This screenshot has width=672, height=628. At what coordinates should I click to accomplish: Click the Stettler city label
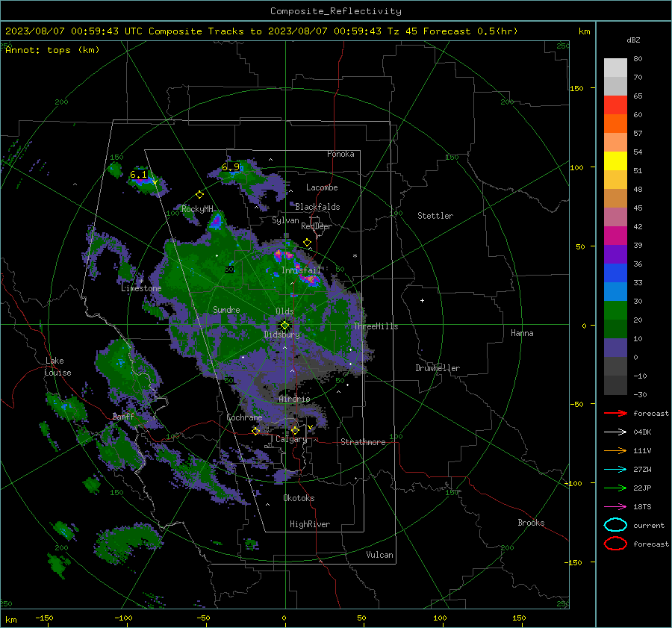(x=435, y=216)
